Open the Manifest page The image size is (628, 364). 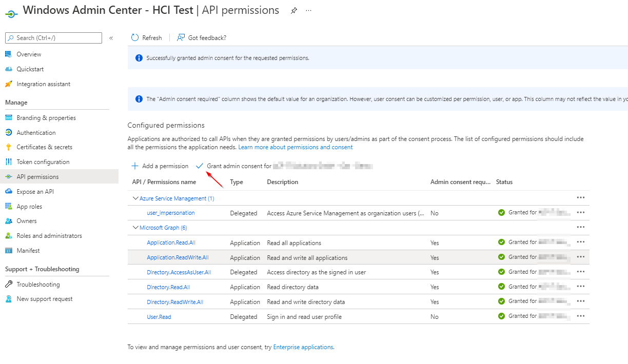(x=28, y=251)
